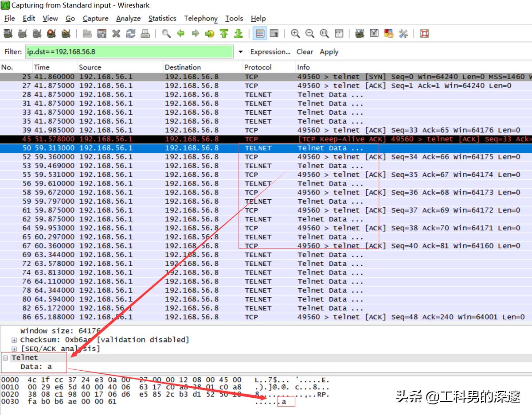This screenshot has height=415, width=532.
Task: Go back with the green left arrow
Action: click(180, 34)
